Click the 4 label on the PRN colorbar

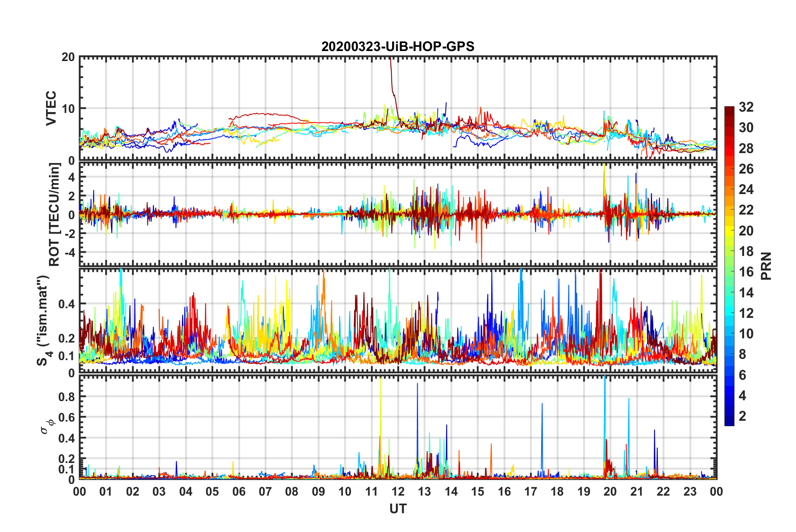click(x=742, y=396)
